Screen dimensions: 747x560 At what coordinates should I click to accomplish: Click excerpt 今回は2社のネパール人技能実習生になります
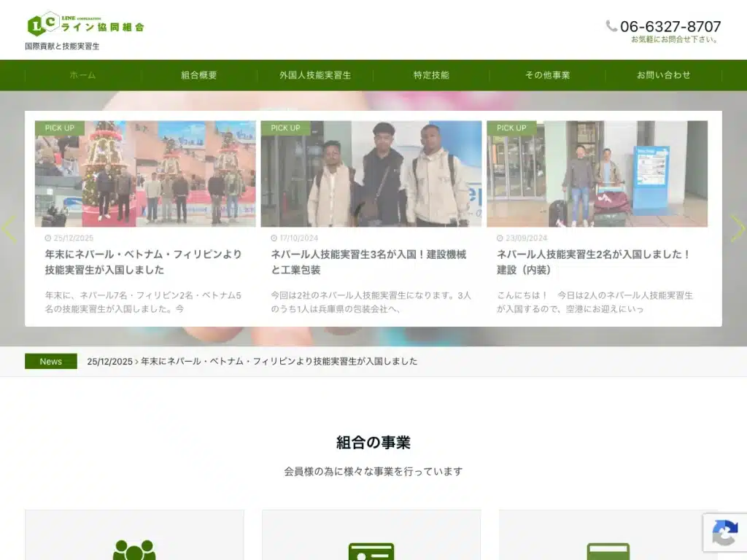click(371, 302)
